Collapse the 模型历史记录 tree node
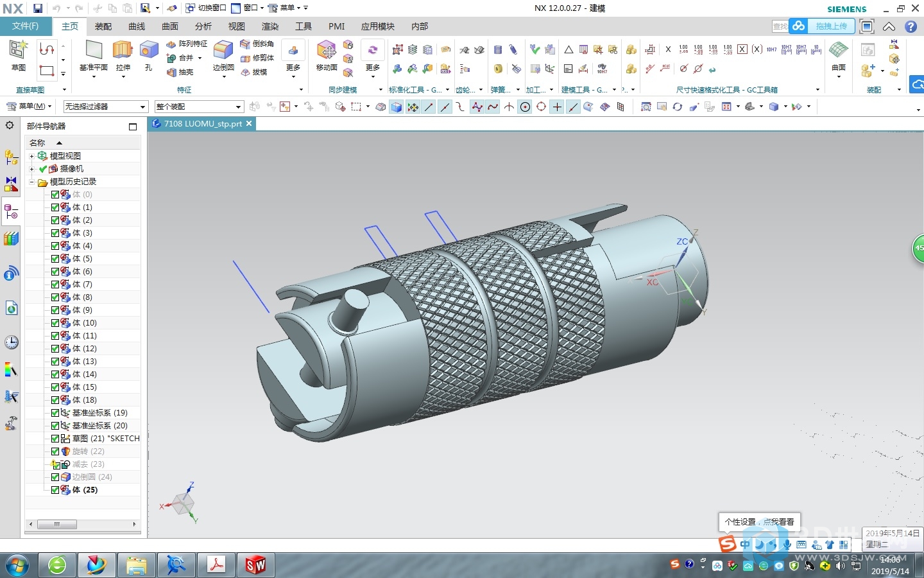Viewport: 924px width, 578px height. [31, 182]
